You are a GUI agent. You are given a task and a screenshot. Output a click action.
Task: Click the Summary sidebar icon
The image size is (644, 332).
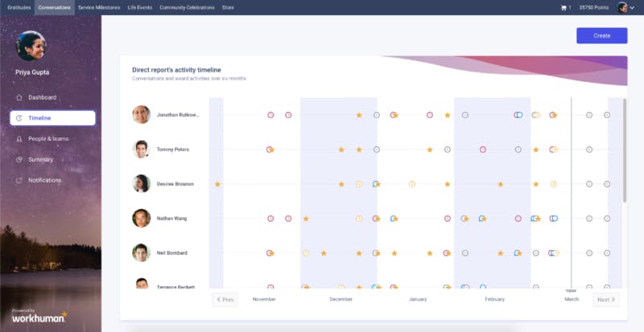pyautogui.click(x=19, y=159)
